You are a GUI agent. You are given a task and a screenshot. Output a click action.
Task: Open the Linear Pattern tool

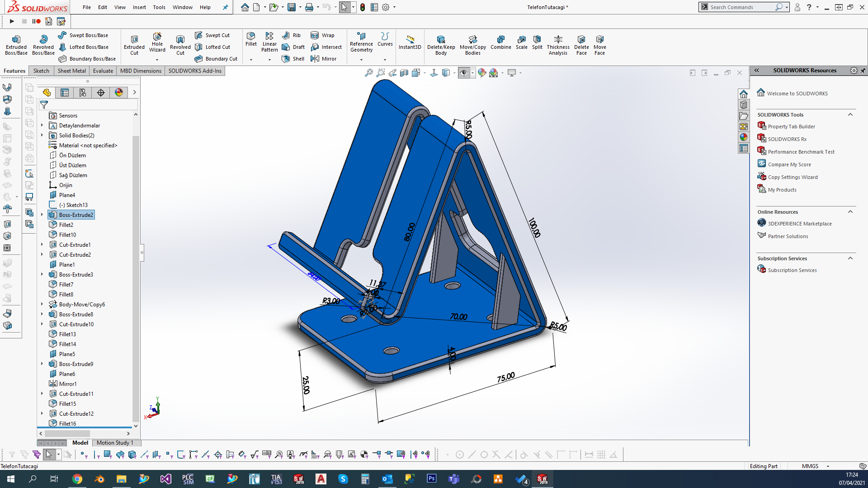coord(269,41)
